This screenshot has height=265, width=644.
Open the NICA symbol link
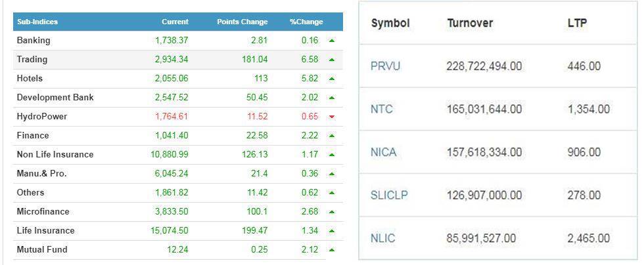[384, 152]
